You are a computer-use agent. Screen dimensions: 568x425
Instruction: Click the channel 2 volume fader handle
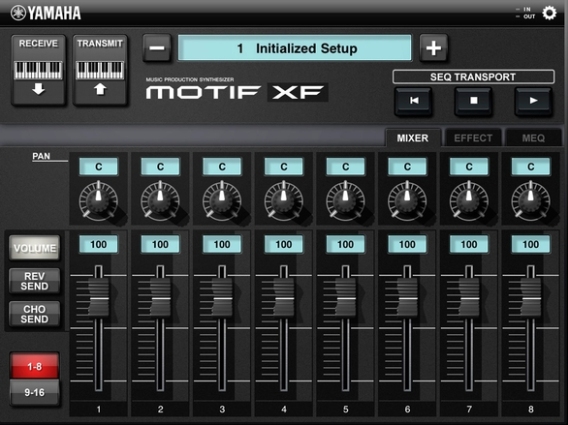tap(160, 298)
